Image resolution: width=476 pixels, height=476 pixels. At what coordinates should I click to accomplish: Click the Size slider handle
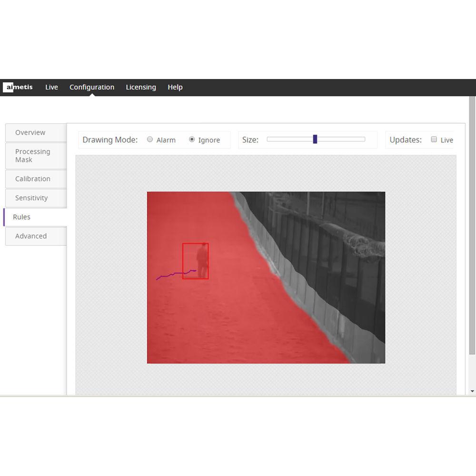(315, 139)
